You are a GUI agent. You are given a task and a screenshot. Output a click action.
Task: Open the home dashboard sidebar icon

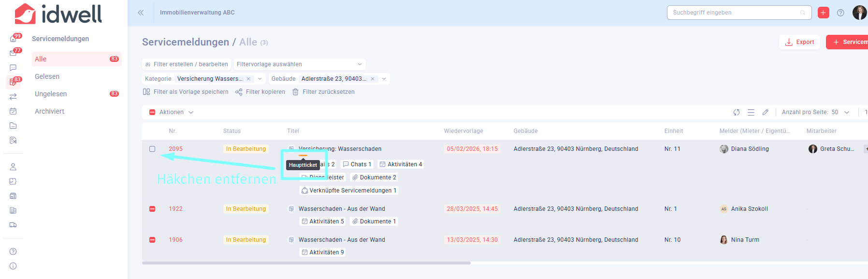13,39
